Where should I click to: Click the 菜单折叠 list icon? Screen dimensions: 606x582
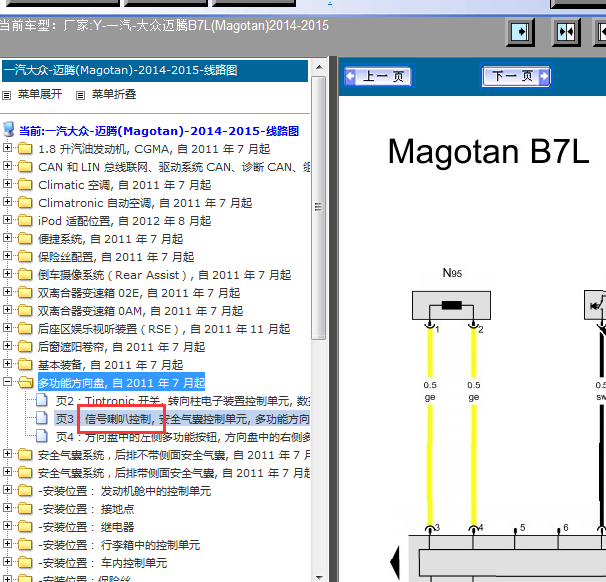coord(80,95)
